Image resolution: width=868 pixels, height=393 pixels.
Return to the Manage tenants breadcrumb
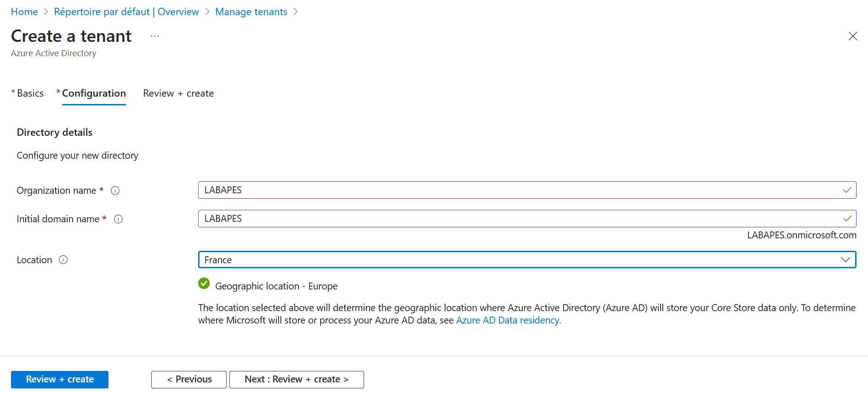coord(251,12)
